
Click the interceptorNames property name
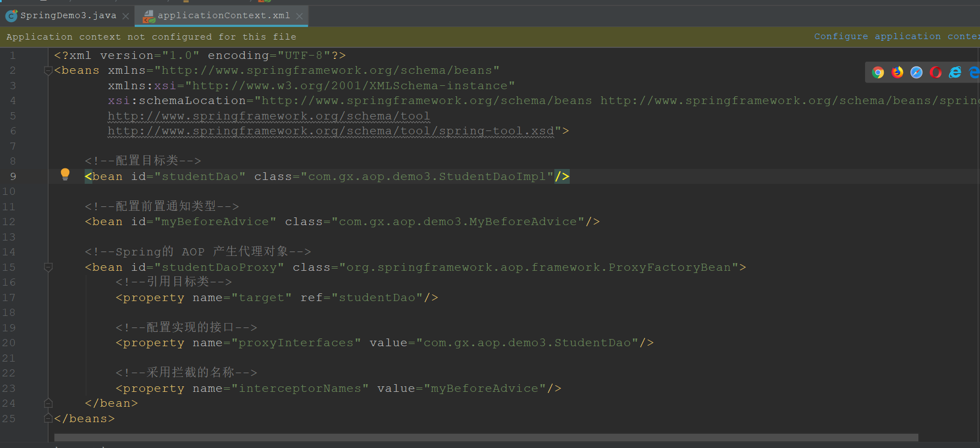(300, 389)
